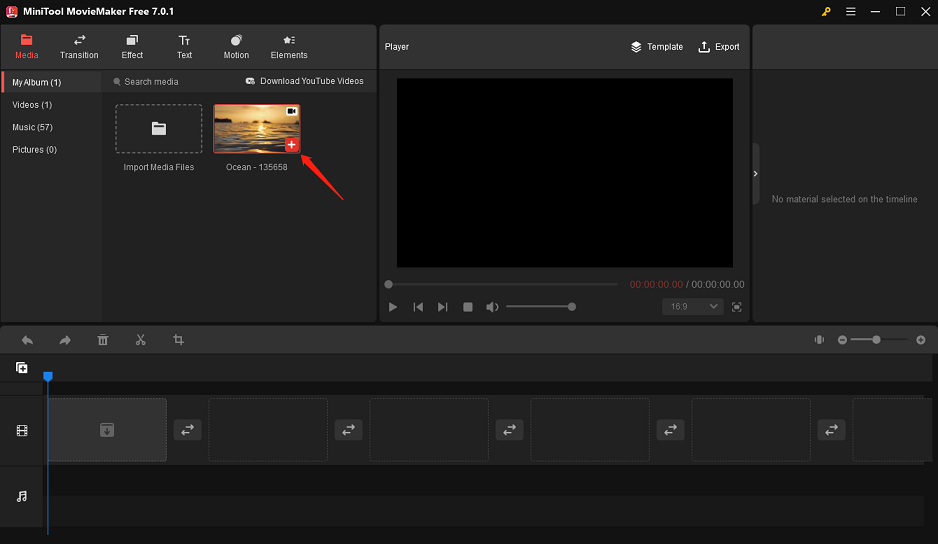938x544 pixels.
Task: Select the Crop tool
Action: [x=178, y=340]
